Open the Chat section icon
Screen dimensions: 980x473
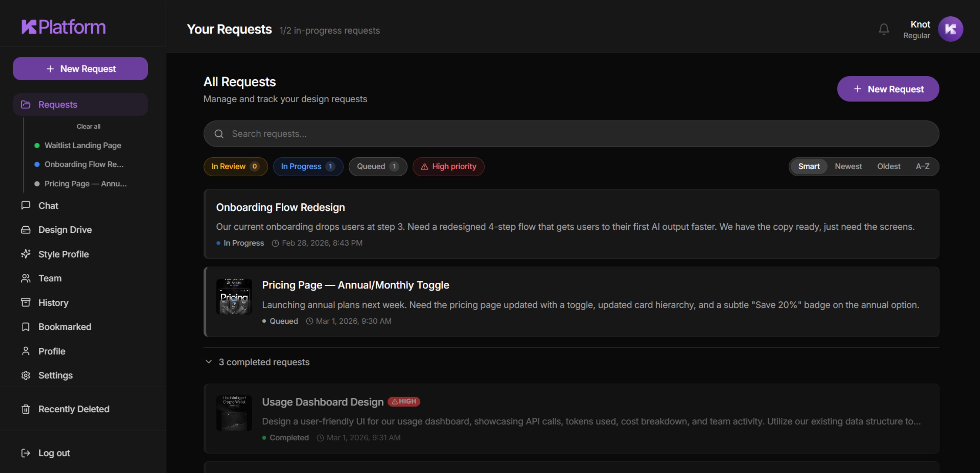[x=25, y=205]
